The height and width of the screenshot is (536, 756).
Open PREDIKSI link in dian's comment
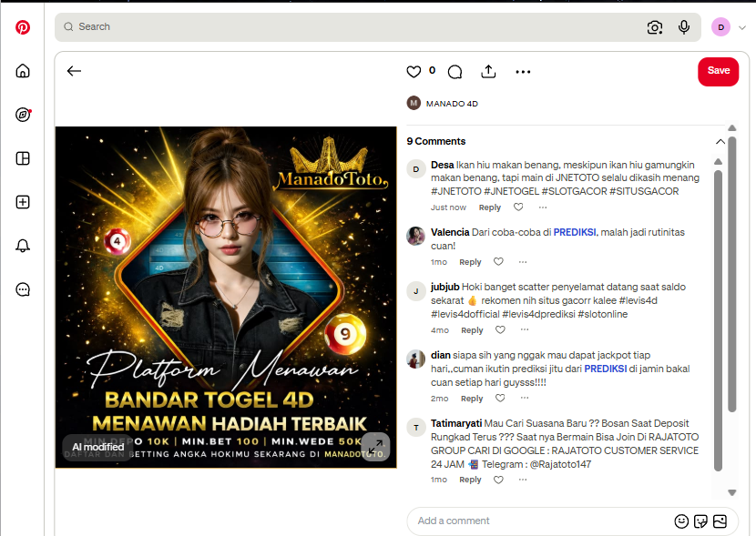[x=606, y=369]
